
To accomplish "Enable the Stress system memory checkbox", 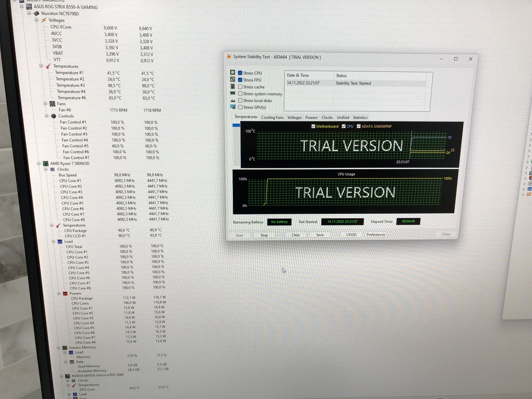I will coord(240,94).
